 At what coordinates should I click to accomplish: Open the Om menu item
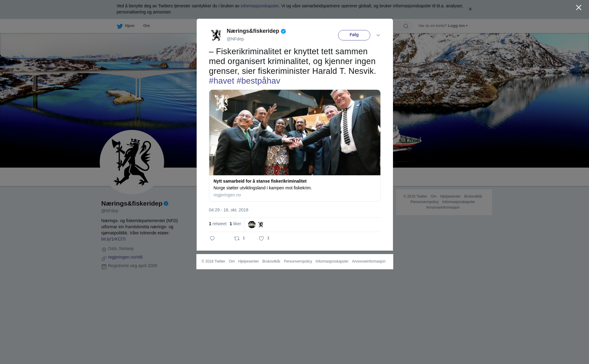(146, 26)
